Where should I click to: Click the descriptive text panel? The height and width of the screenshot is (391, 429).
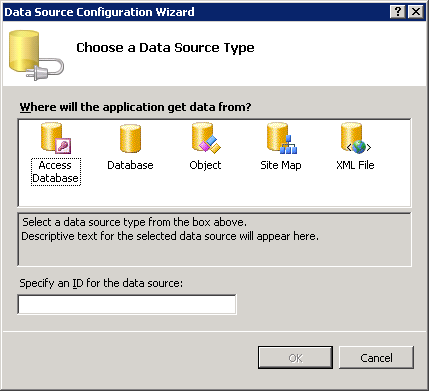pyautogui.click(x=214, y=239)
